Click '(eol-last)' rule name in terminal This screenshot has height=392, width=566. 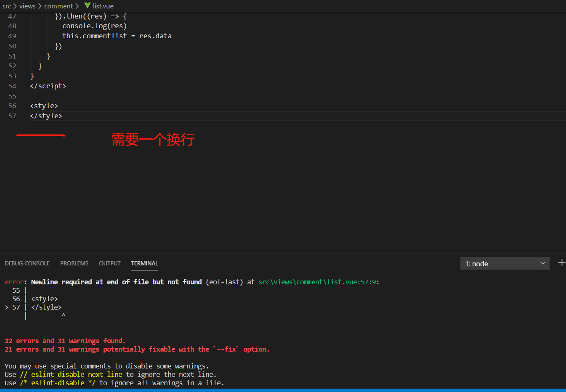click(224, 282)
